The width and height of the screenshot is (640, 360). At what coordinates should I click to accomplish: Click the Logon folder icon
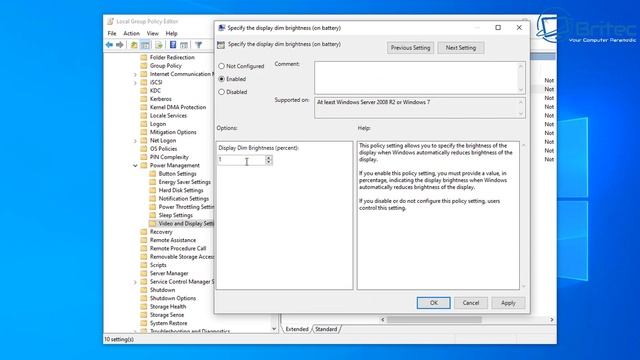coord(144,124)
